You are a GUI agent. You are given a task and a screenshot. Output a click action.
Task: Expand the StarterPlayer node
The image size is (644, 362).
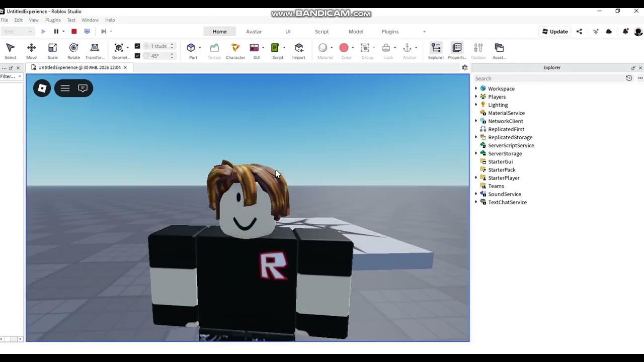(476, 177)
